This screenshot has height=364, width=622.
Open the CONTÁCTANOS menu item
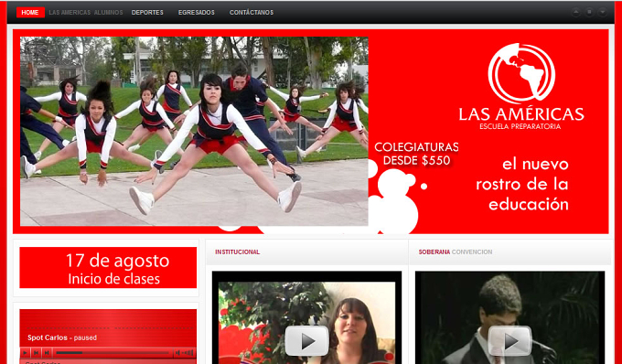pos(252,13)
